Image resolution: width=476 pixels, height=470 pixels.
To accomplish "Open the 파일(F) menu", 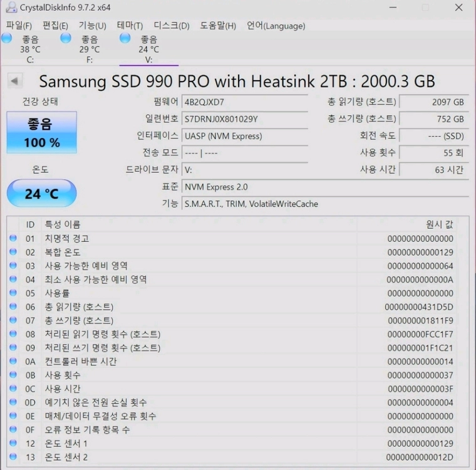I will (19, 26).
